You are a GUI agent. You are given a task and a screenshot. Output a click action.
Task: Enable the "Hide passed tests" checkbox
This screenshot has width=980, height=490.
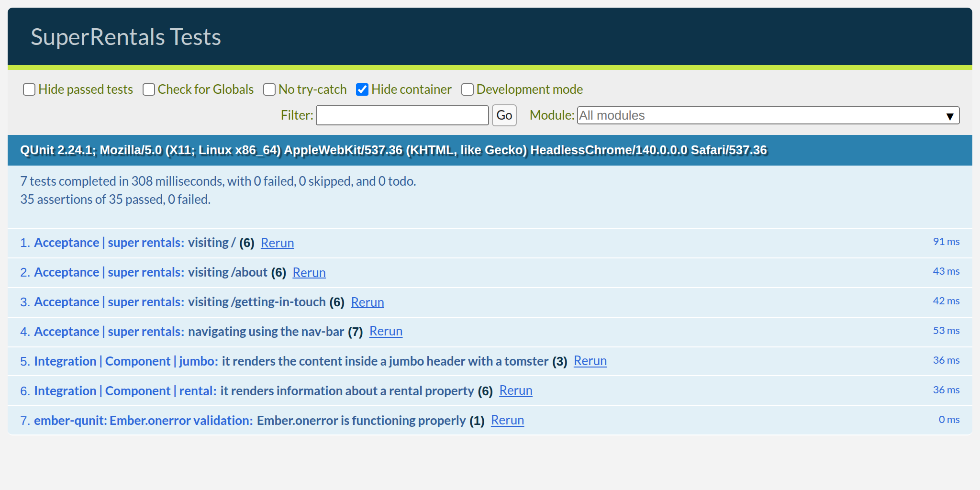coord(29,89)
